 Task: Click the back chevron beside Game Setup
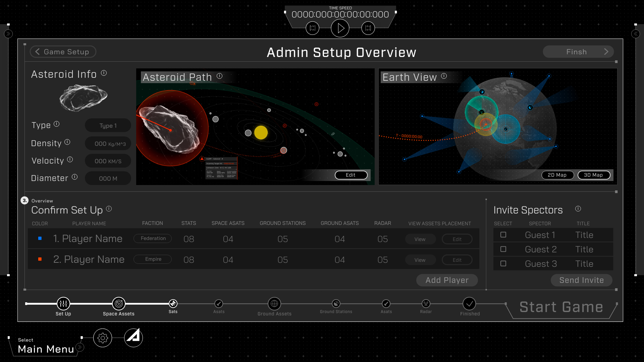point(38,52)
